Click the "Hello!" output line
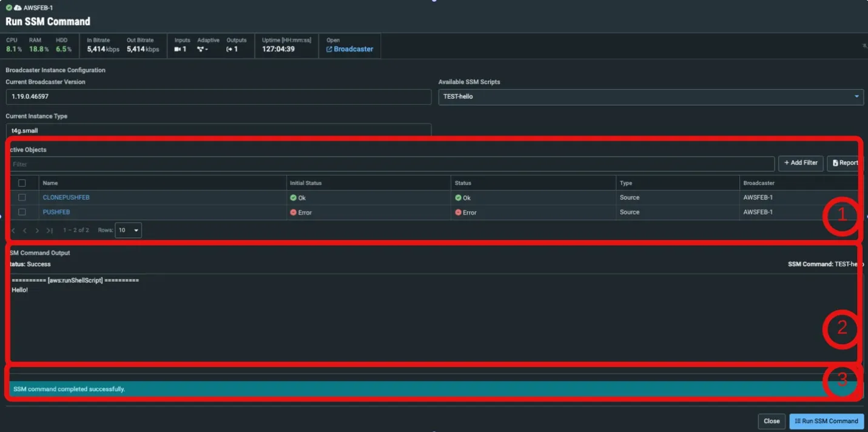Screen dimensions: 868x432 coord(20,290)
